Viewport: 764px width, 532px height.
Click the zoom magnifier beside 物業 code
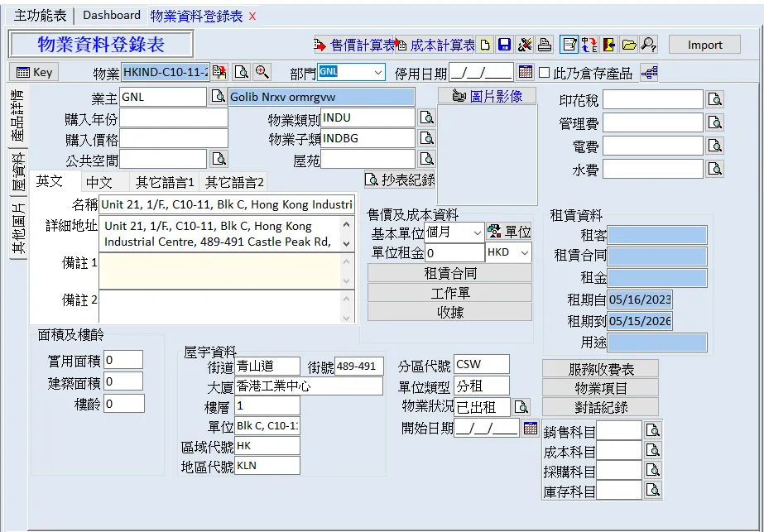point(262,72)
